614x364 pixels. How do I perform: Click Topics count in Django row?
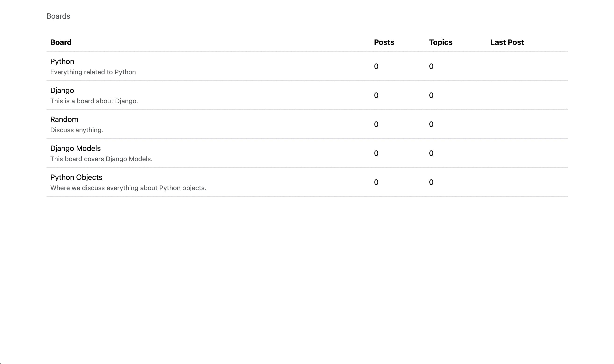431,95
